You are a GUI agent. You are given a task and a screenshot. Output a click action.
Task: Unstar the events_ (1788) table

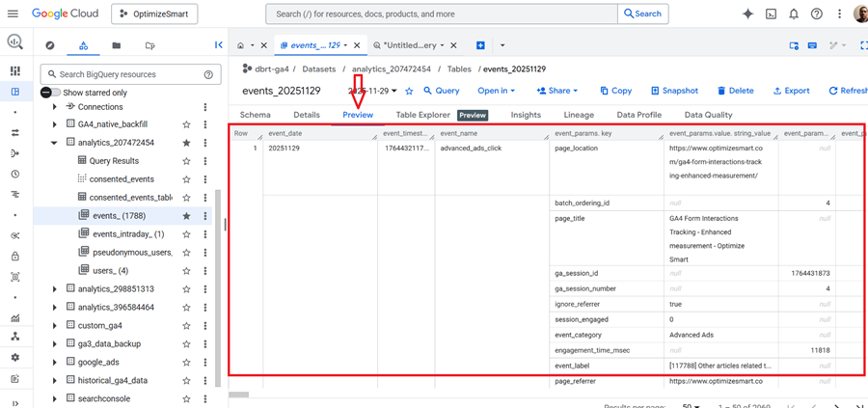pos(186,216)
